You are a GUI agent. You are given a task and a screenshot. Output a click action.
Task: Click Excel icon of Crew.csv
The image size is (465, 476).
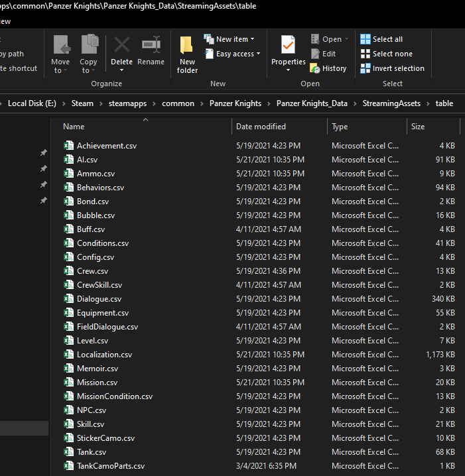pyautogui.click(x=68, y=270)
